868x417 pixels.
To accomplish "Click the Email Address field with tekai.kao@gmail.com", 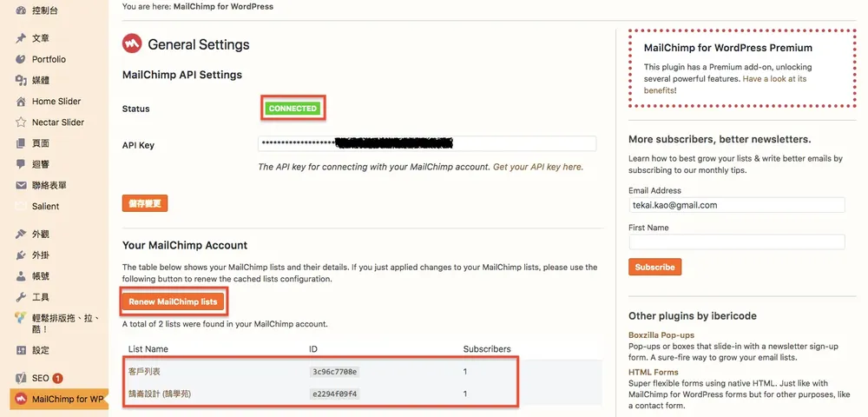I will point(737,205).
